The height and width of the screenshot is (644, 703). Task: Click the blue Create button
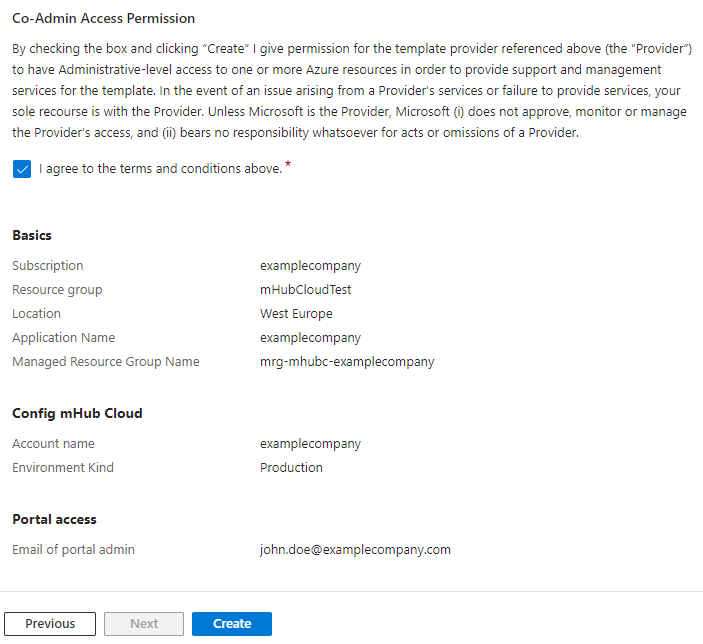pos(232,624)
